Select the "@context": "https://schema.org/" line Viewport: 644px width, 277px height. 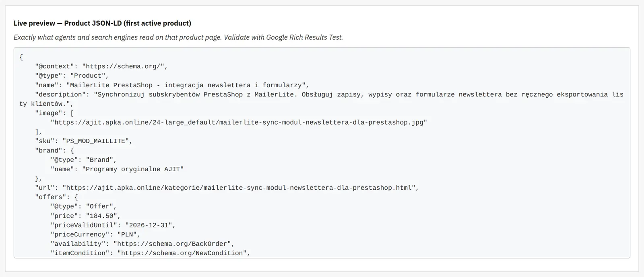[101, 66]
